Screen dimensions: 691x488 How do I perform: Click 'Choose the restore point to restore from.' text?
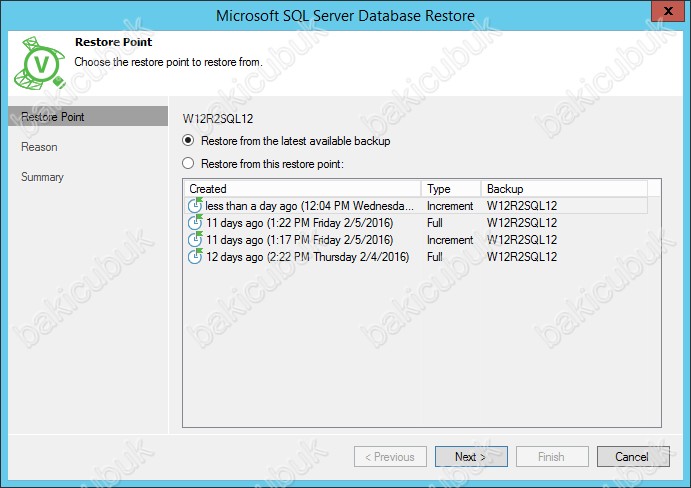pos(168,62)
